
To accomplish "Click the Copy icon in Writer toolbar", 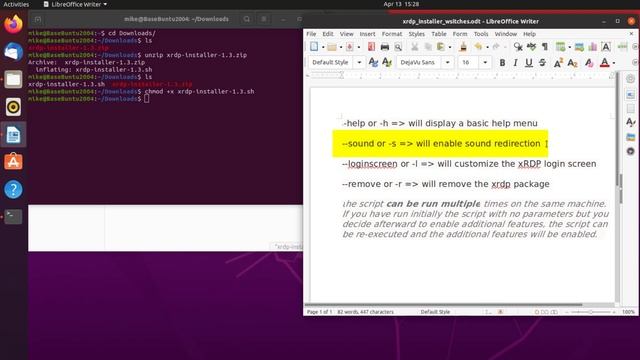I will (x=428, y=47).
